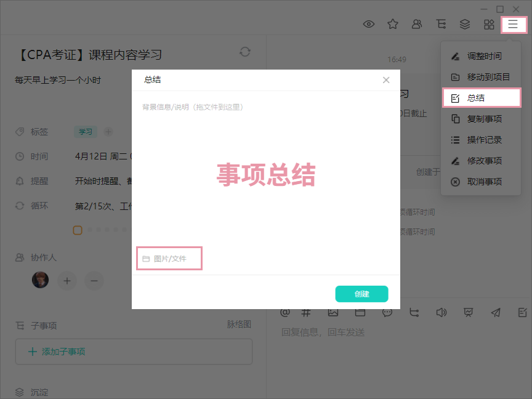Add a new tag with plus icon
532x399 pixels.
(108, 132)
